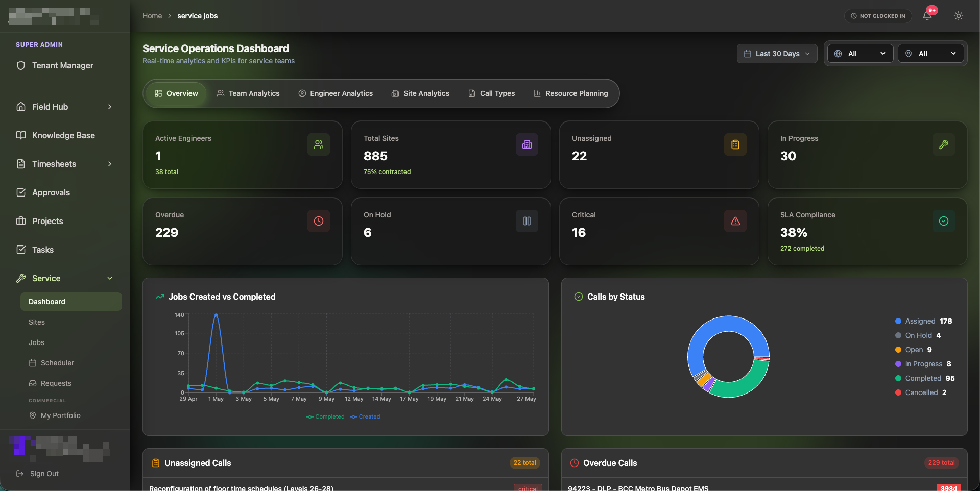Switch to Engineer Analytics tab
Image resolution: width=980 pixels, height=491 pixels.
tap(336, 93)
